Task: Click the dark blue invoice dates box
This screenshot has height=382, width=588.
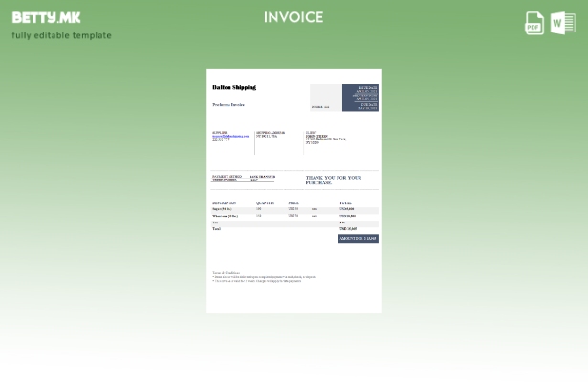Action: pos(360,97)
